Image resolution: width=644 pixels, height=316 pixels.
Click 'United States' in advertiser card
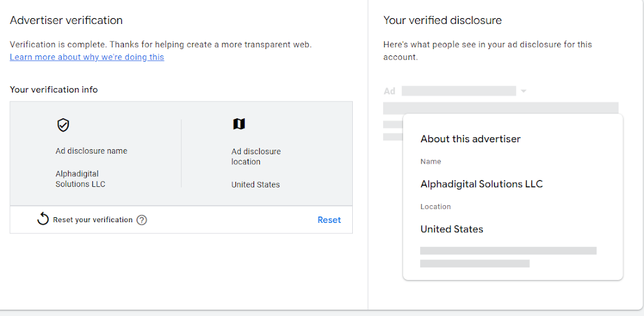452,229
